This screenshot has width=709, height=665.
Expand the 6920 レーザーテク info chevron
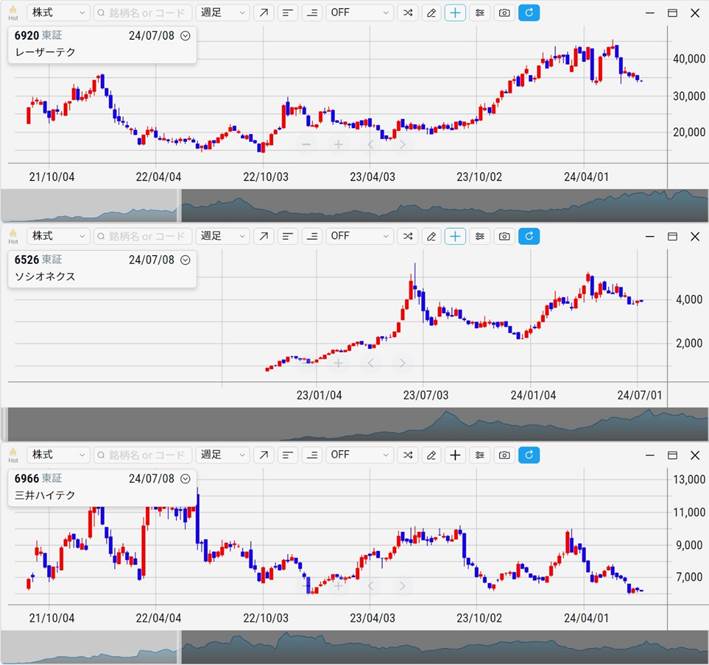[186, 34]
